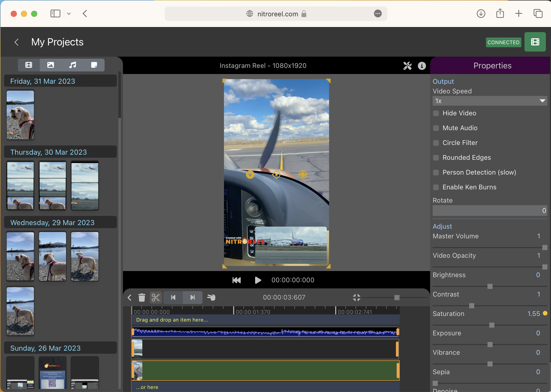The height and width of the screenshot is (392, 551).
Task: Show Safari tab overview
Action: 538,14
